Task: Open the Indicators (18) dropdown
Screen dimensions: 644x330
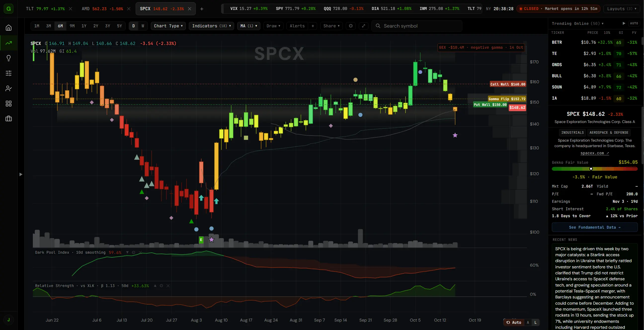Action: [x=211, y=26]
